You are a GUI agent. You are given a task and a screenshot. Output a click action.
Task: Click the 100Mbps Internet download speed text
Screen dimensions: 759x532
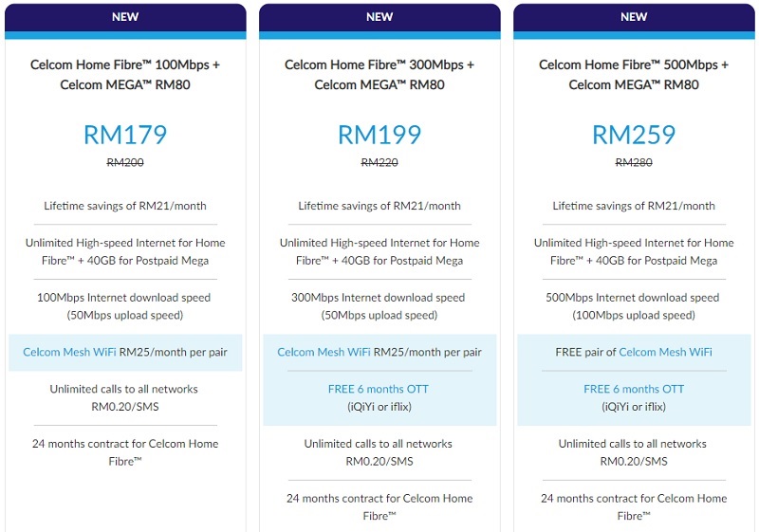[x=124, y=298]
